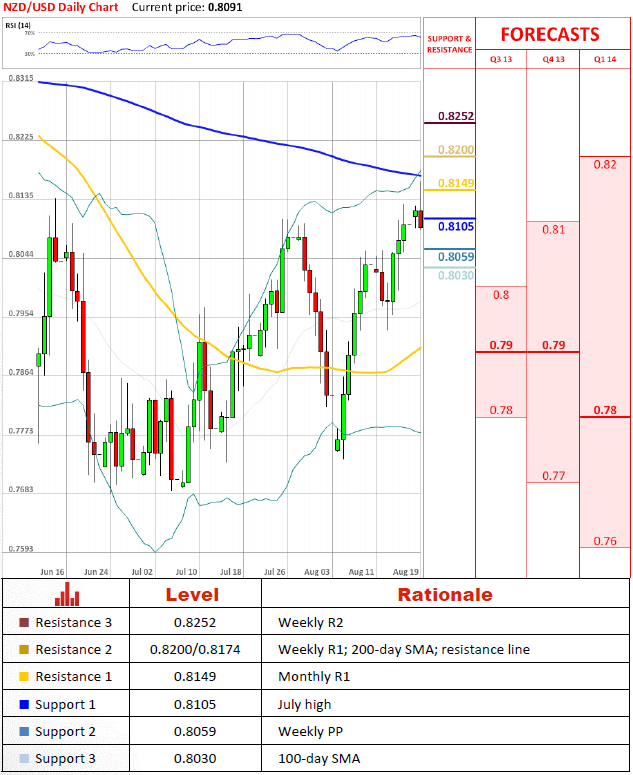Click the Aug 11 date axis label
Image resolution: width=633 pixels, height=775 pixels.
pos(361,572)
